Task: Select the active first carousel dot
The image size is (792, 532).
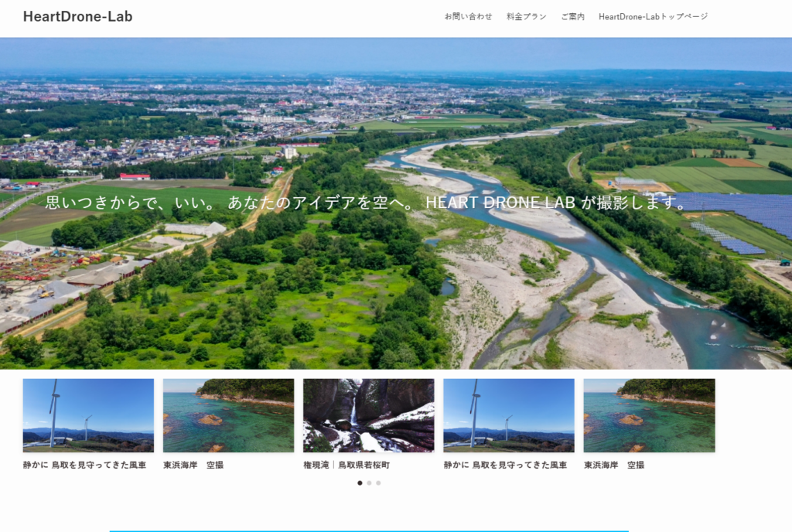Action: 360,483
